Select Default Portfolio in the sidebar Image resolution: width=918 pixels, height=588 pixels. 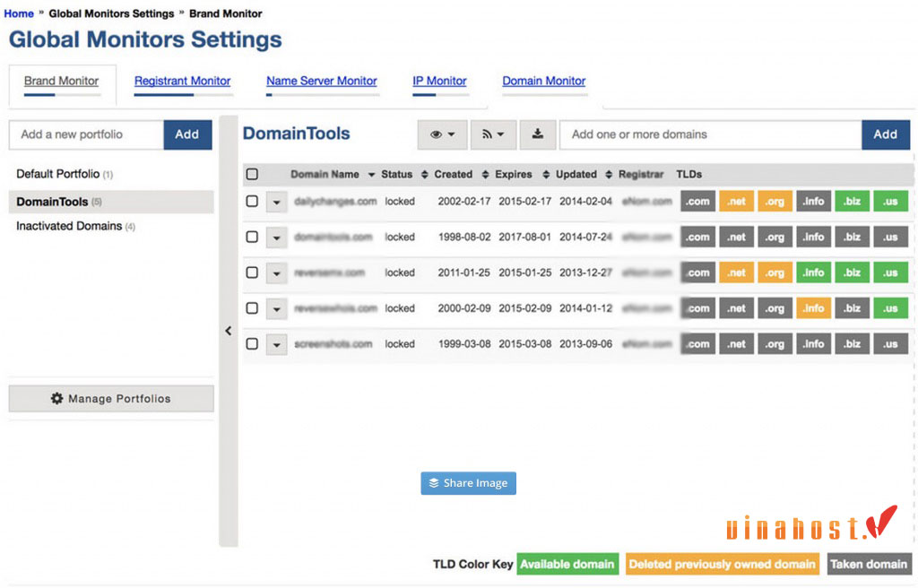click(x=65, y=174)
